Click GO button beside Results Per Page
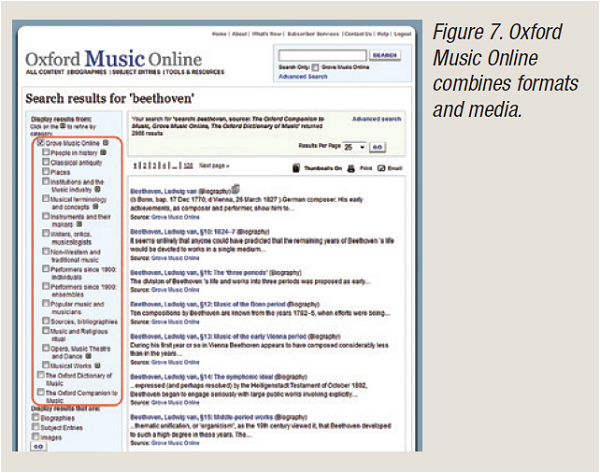Image resolution: width=600 pixels, height=473 pixels. click(x=377, y=147)
